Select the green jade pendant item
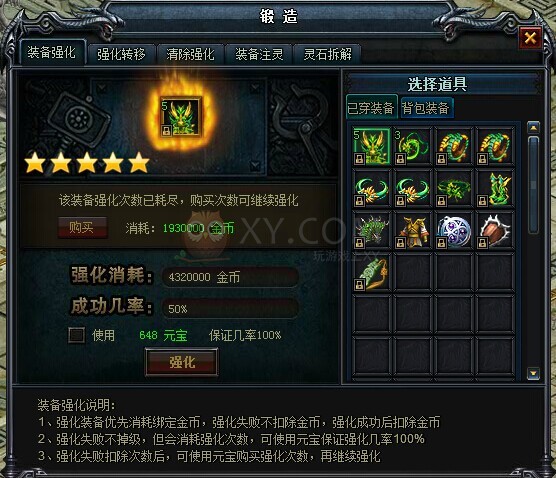 click(x=372, y=273)
